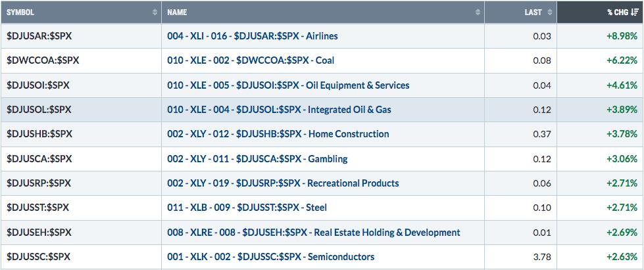Open the Integrated Oil & Gas link
The width and height of the screenshot is (644, 270).
point(279,110)
